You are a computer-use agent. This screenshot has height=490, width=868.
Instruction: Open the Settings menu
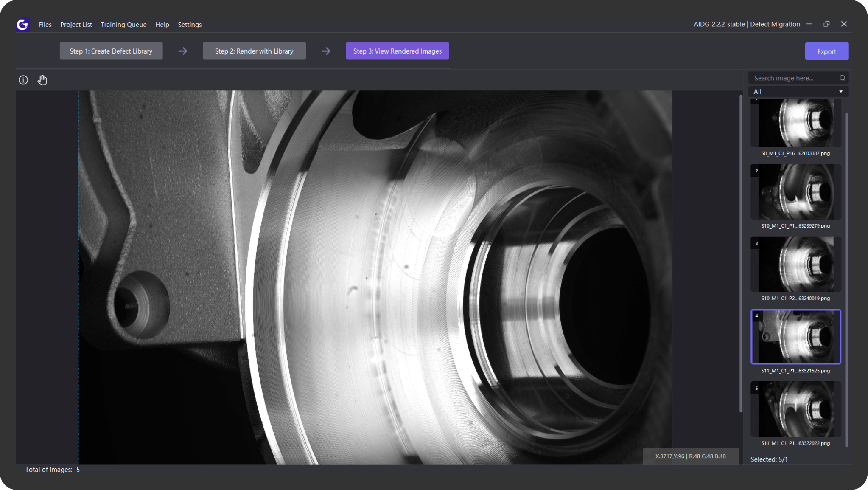[190, 25]
